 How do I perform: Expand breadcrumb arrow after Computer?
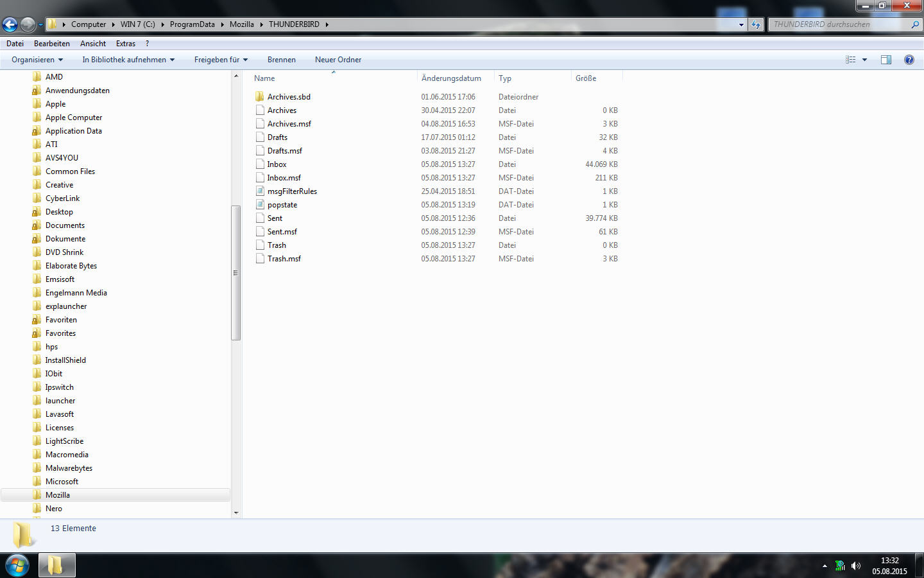click(x=113, y=24)
